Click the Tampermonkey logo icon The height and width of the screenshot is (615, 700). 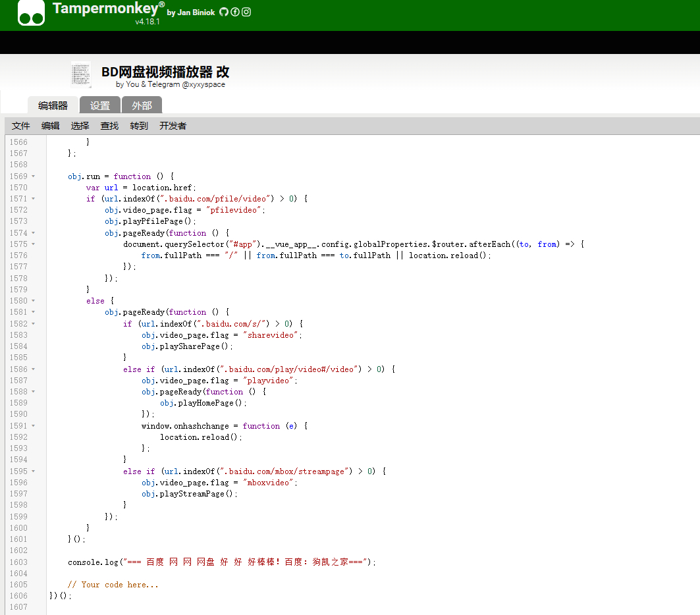click(31, 13)
